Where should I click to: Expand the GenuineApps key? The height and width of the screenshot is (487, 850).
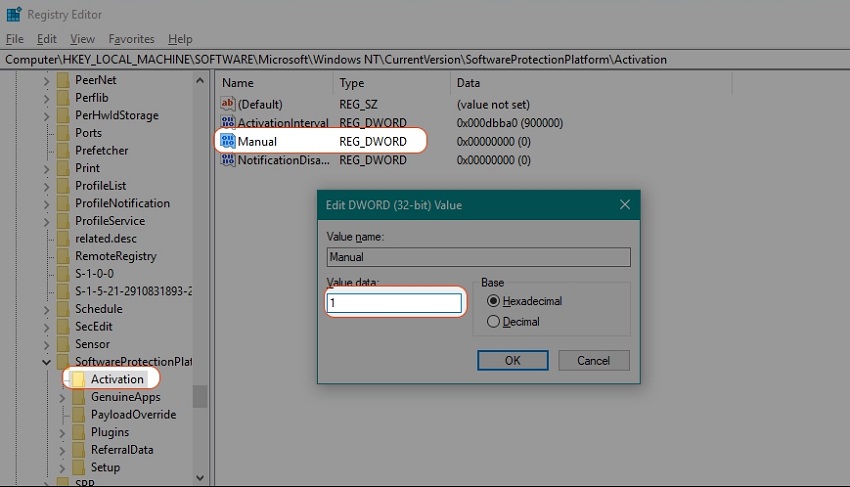coord(62,398)
